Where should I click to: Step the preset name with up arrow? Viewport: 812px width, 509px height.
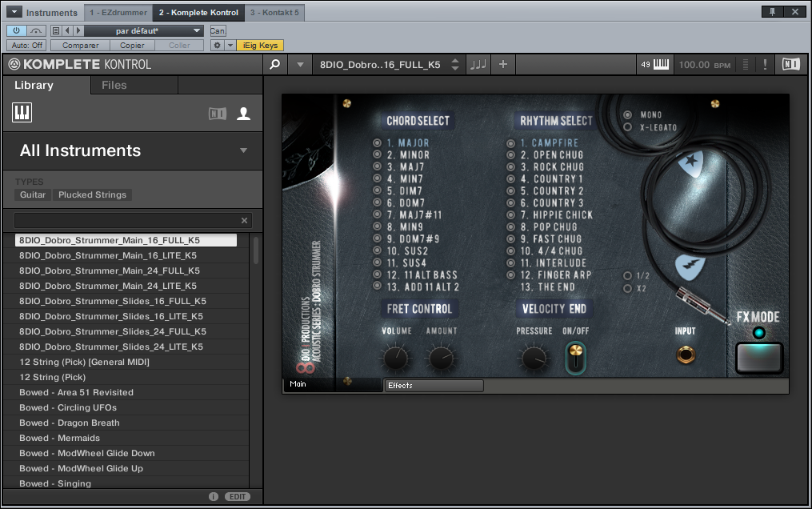coord(454,61)
